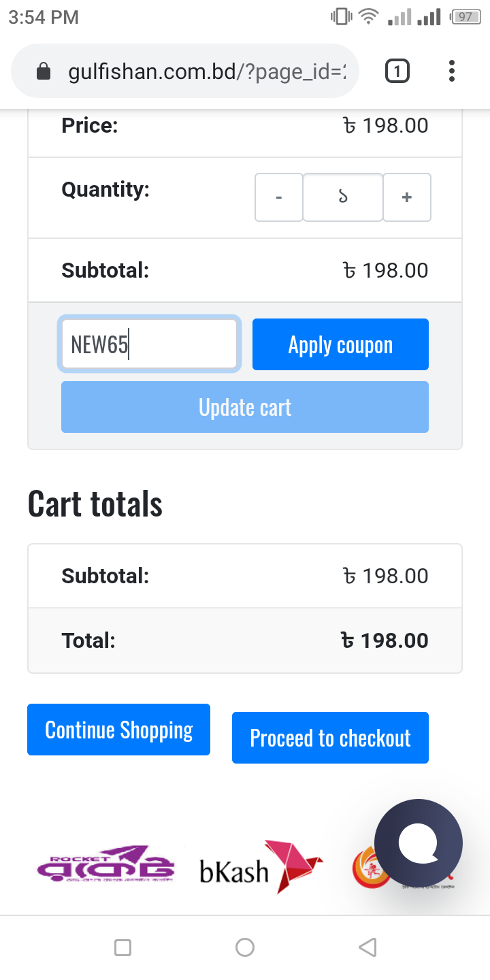Open recent apps with square button
Viewport: 490px width, 980px height.
tap(123, 947)
